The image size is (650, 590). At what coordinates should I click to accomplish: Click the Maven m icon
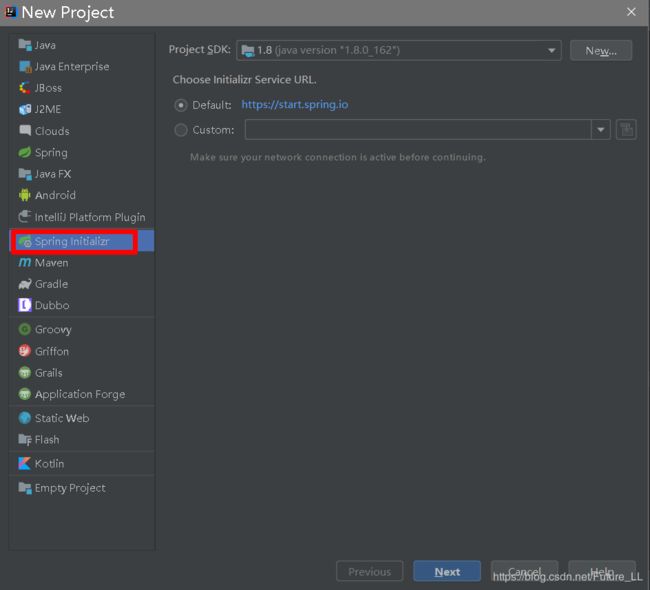click(x=25, y=262)
